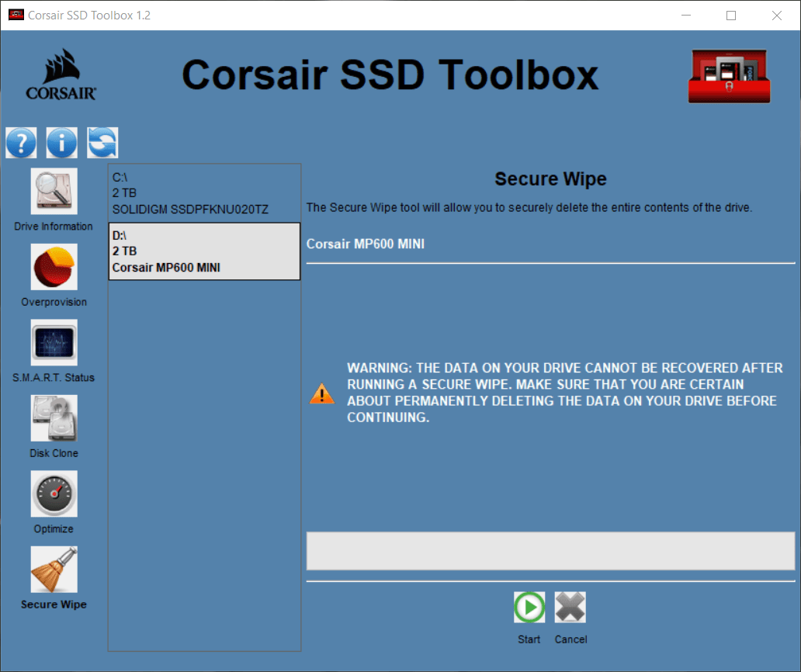Click the empty wipe progress bar
The width and height of the screenshot is (801, 672).
tap(550, 551)
